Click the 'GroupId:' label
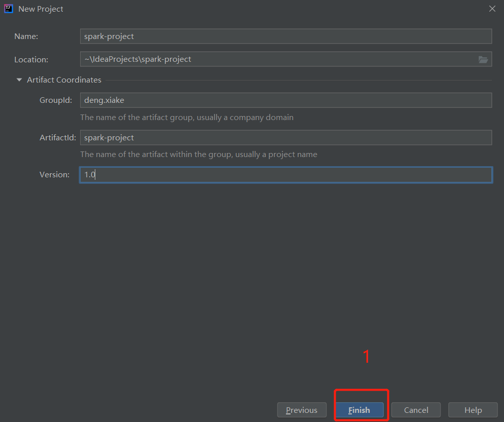This screenshot has width=504, height=422. (56, 100)
